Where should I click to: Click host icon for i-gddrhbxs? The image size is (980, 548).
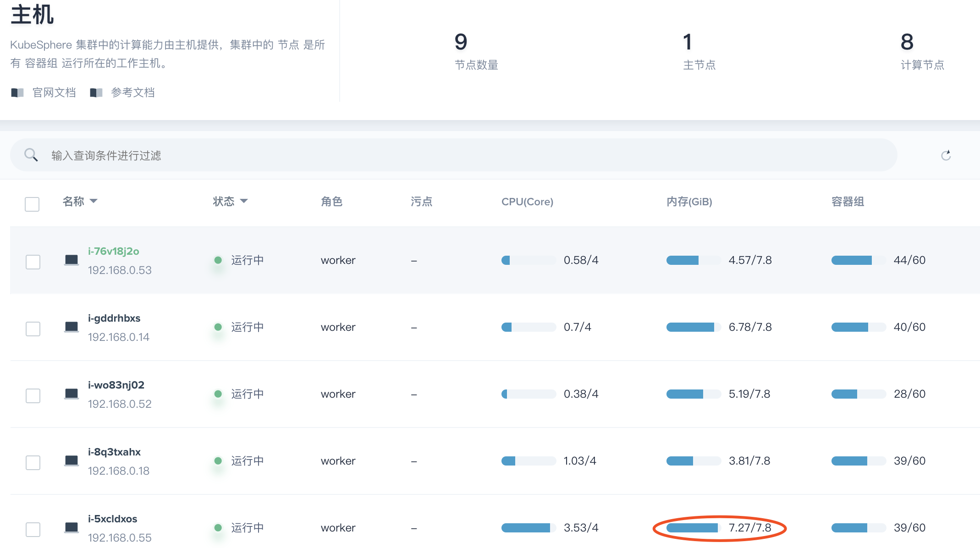click(72, 327)
